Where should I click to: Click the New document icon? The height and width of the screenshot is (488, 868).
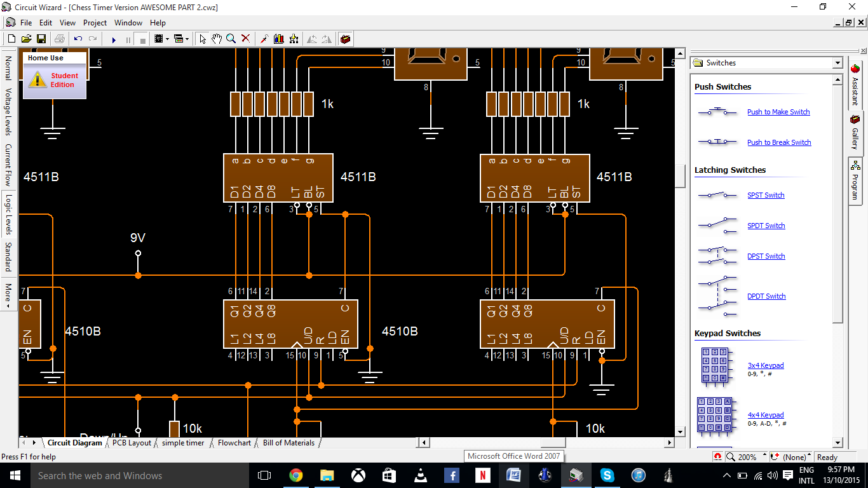pyautogui.click(x=11, y=39)
